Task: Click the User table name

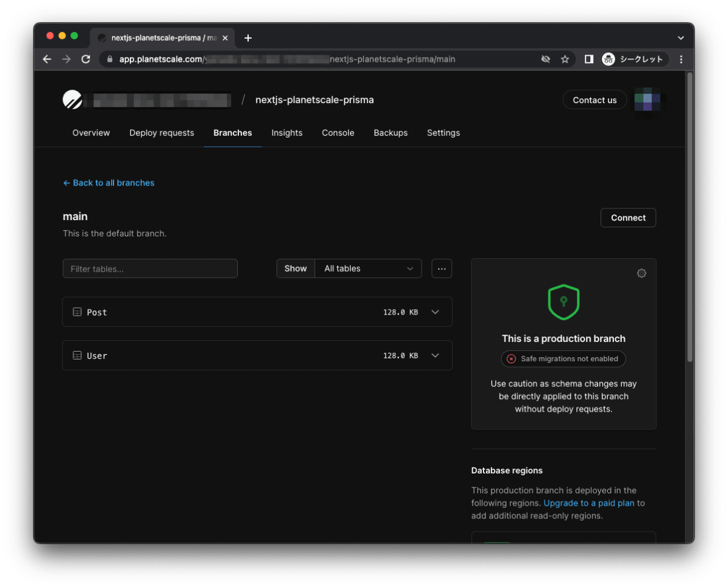Action: 96,356
